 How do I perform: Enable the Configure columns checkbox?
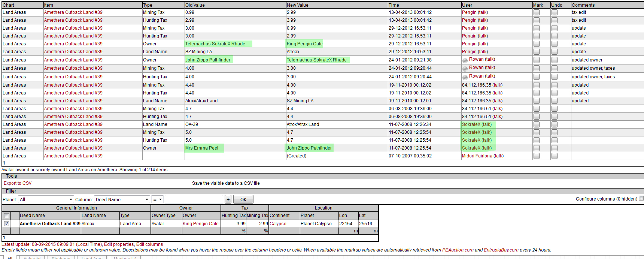pyautogui.click(x=641, y=198)
